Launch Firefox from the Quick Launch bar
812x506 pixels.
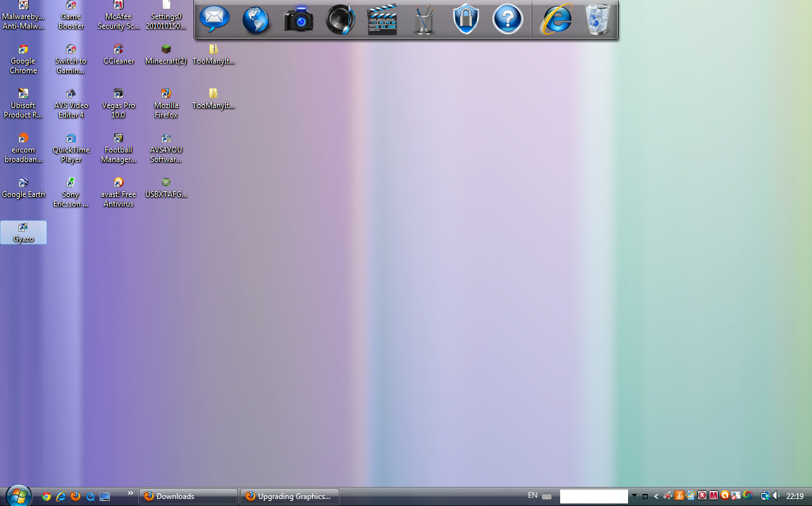(75, 496)
